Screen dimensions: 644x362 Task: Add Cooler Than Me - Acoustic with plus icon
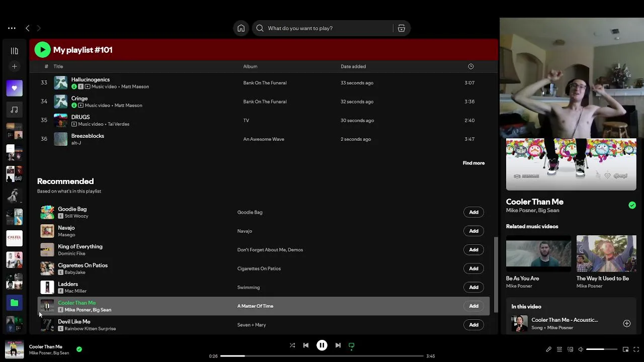point(627,324)
